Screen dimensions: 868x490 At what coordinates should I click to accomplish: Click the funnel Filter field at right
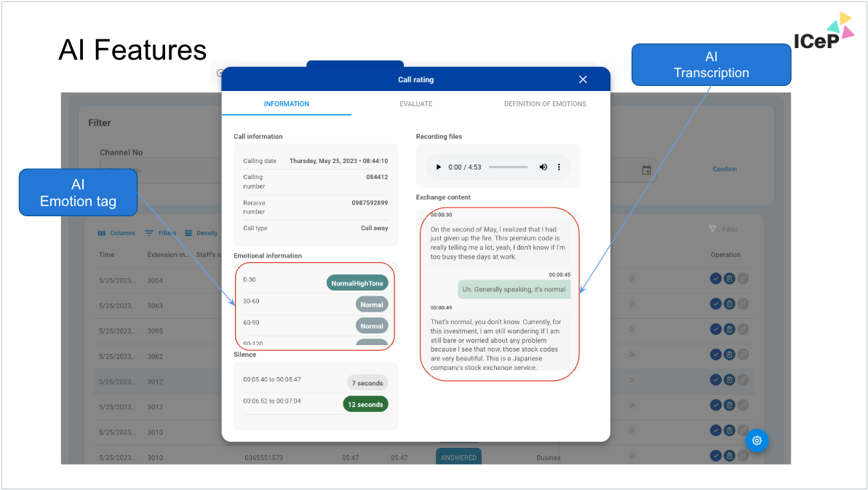[x=723, y=229]
